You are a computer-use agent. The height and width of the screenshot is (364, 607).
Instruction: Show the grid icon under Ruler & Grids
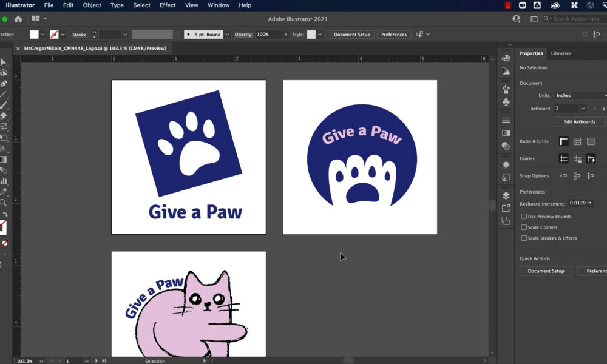coord(577,141)
